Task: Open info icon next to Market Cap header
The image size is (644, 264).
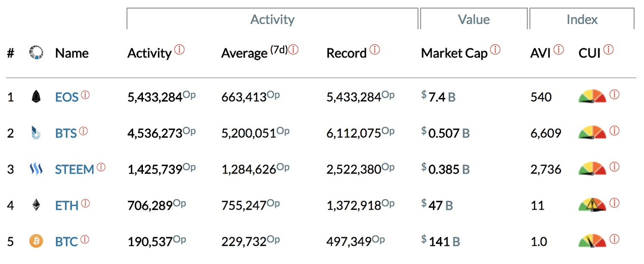Action: [x=496, y=50]
